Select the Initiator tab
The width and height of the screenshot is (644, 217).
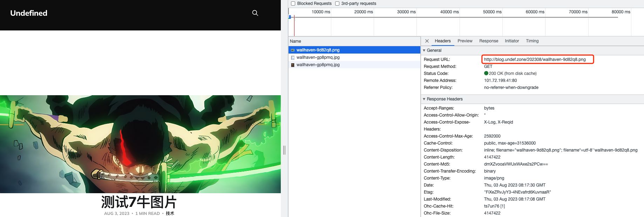pos(512,41)
